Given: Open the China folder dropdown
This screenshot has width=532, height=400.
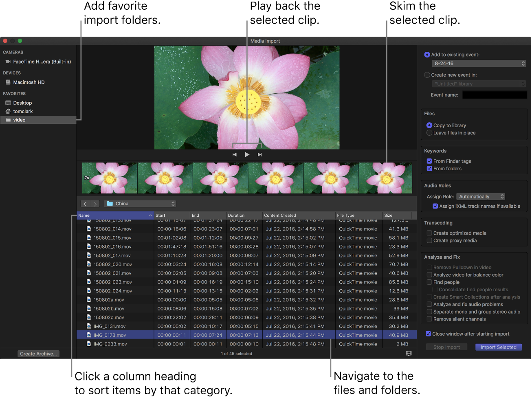Looking at the screenshot, I should point(140,204).
